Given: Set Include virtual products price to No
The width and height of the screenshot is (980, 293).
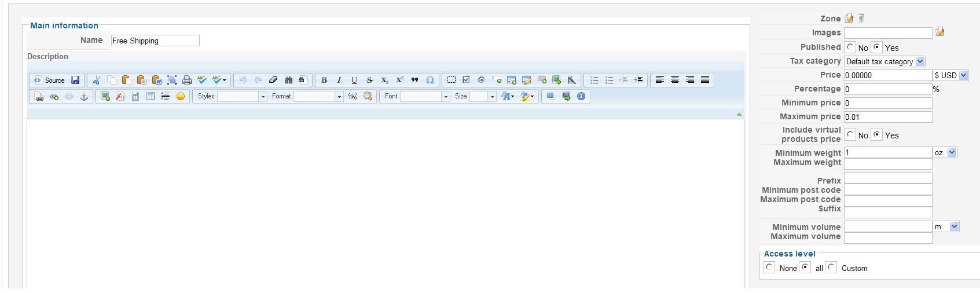Looking at the screenshot, I should (x=850, y=135).
